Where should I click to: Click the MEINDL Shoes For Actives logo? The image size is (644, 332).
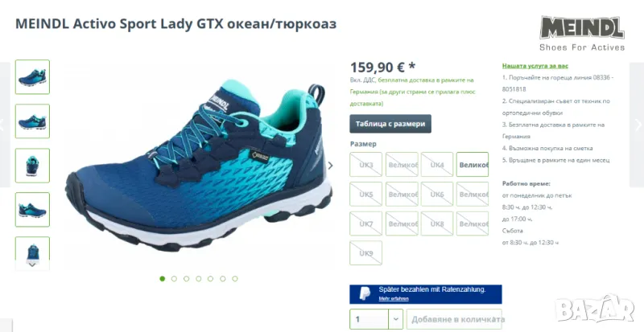[x=582, y=33]
